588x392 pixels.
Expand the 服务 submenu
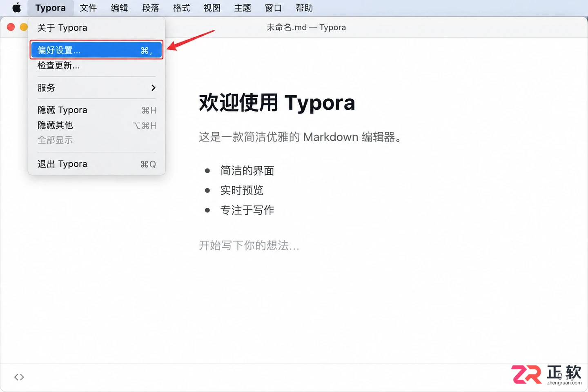(97, 88)
